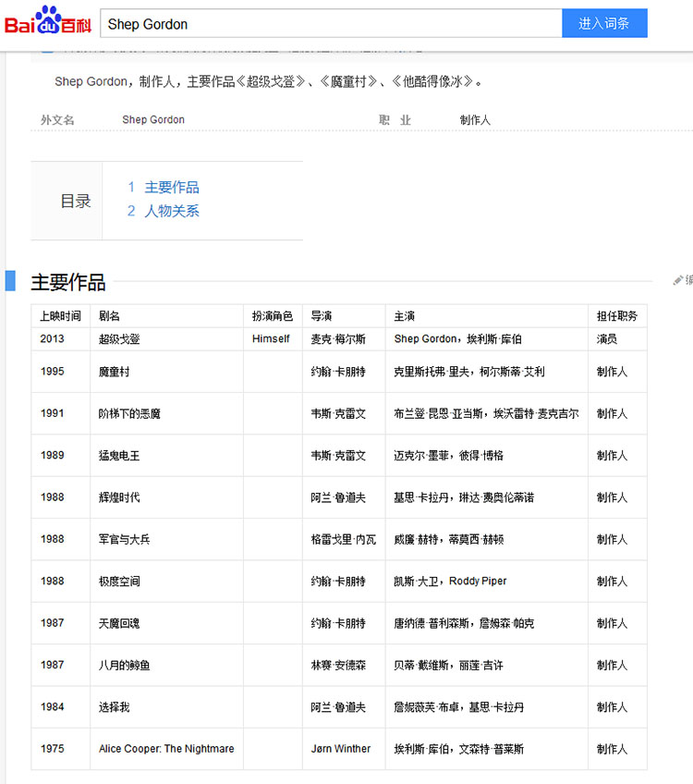Click the 外文名 field label
The height and width of the screenshot is (784, 693).
(x=57, y=120)
